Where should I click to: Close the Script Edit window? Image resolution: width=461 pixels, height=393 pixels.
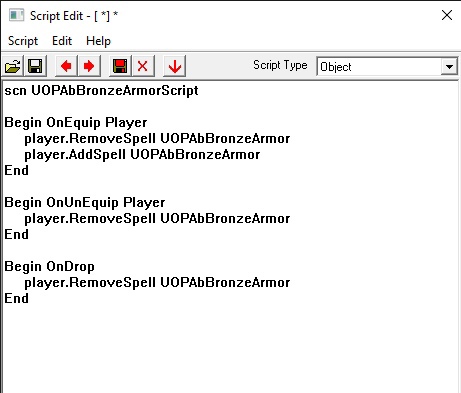click(447, 15)
